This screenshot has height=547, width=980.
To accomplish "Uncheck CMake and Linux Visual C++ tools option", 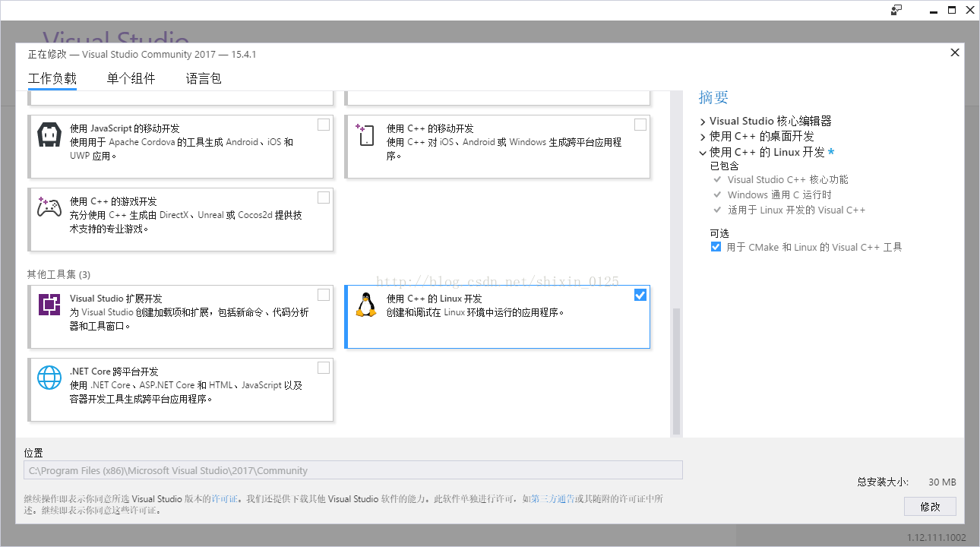I will tap(716, 247).
